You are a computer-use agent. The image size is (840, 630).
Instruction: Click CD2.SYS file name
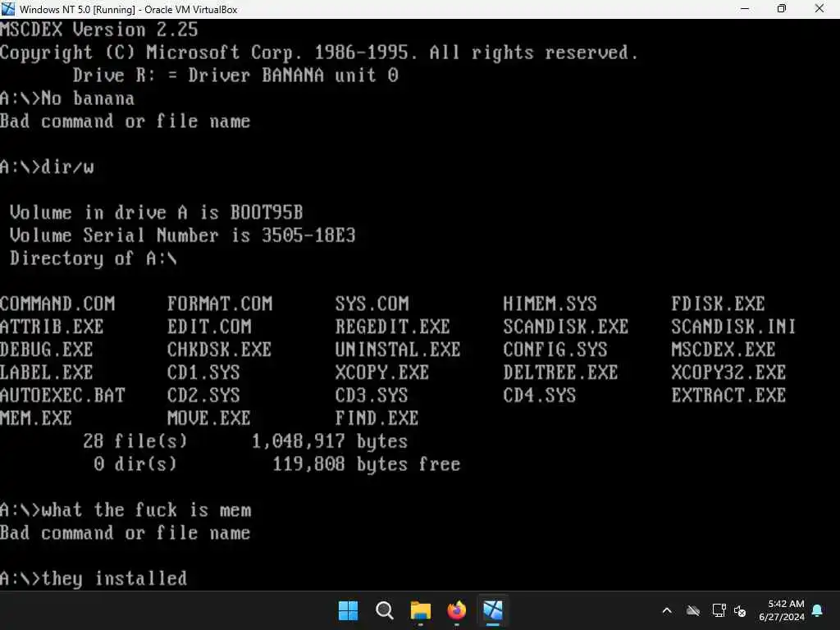[203, 395]
